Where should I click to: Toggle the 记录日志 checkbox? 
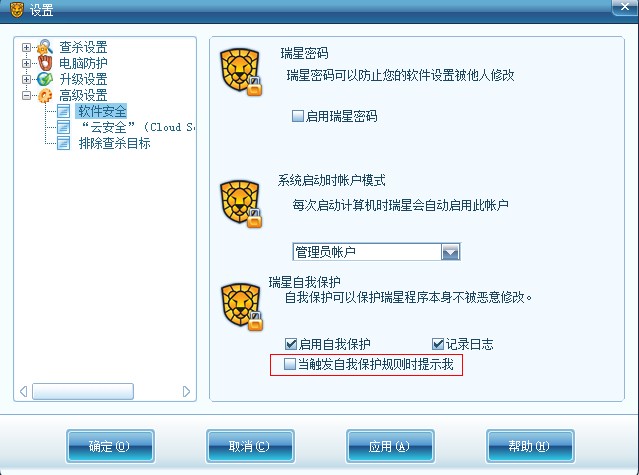click(438, 344)
